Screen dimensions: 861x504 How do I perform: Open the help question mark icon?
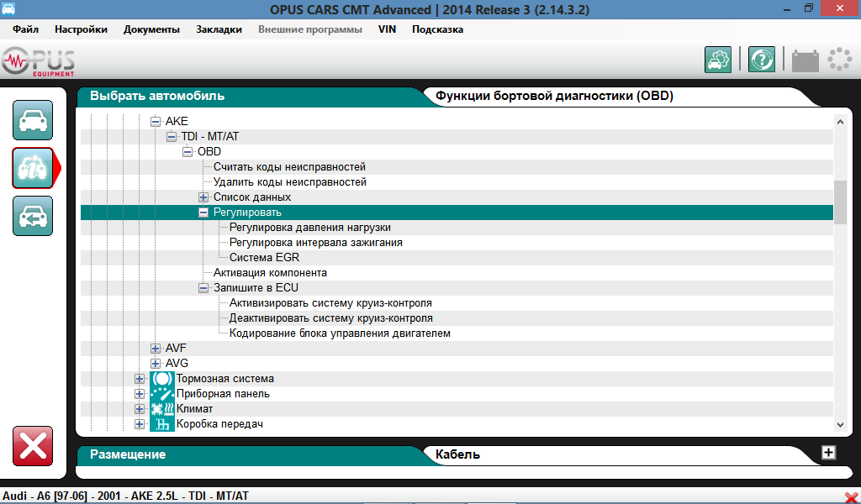[762, 60]
